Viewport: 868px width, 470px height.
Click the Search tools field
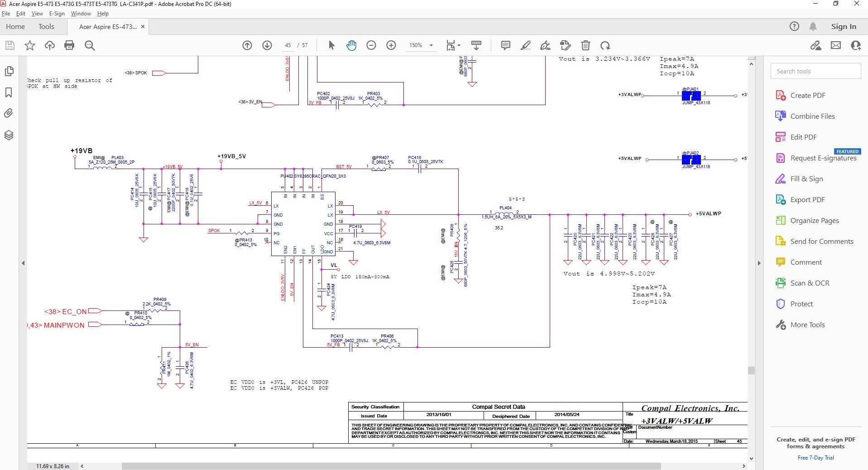pos(815,71)
